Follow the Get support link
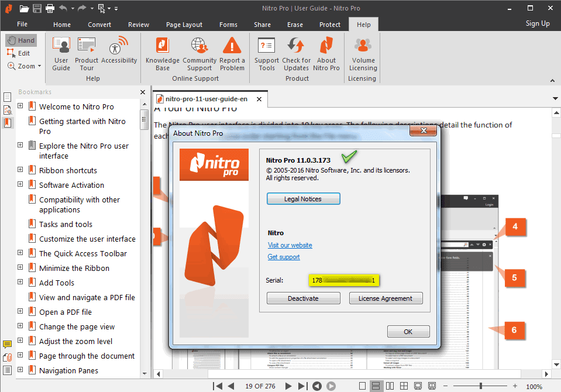The width and height of the screenshot is (561, 392). click(284, 257)
